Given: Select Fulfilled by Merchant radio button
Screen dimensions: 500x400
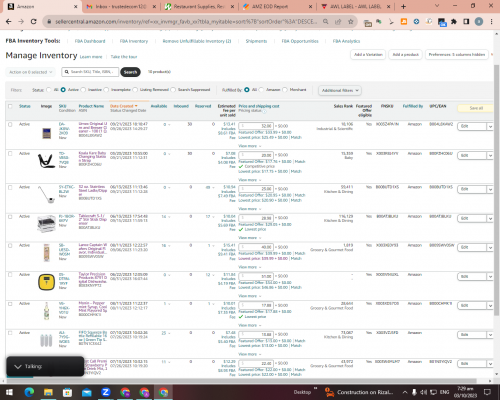Looking at the screenshot, I should 285,90.
